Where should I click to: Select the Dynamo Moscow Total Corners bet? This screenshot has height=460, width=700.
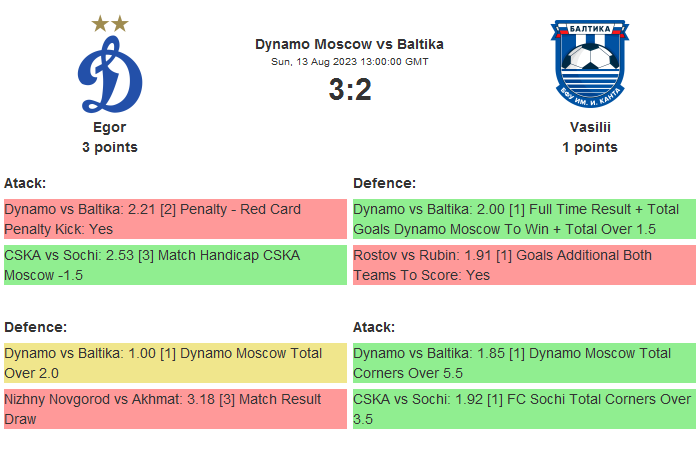click(x=524, y=363)
